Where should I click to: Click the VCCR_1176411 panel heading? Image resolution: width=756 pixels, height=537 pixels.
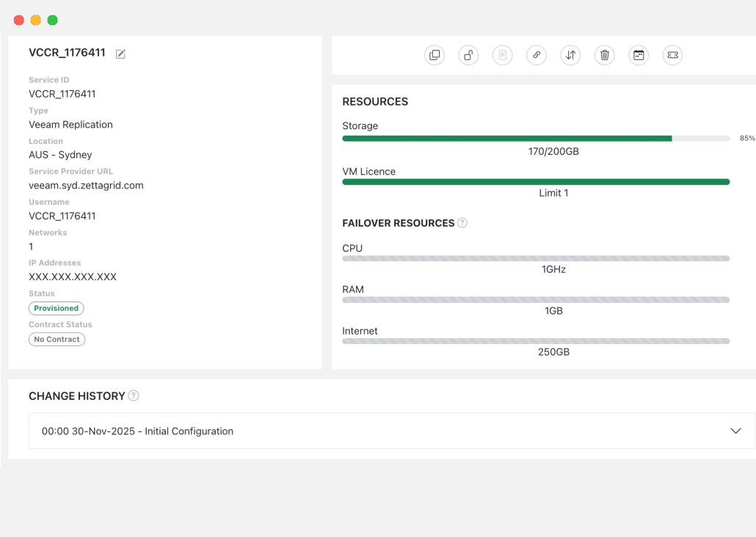point(67,53)
